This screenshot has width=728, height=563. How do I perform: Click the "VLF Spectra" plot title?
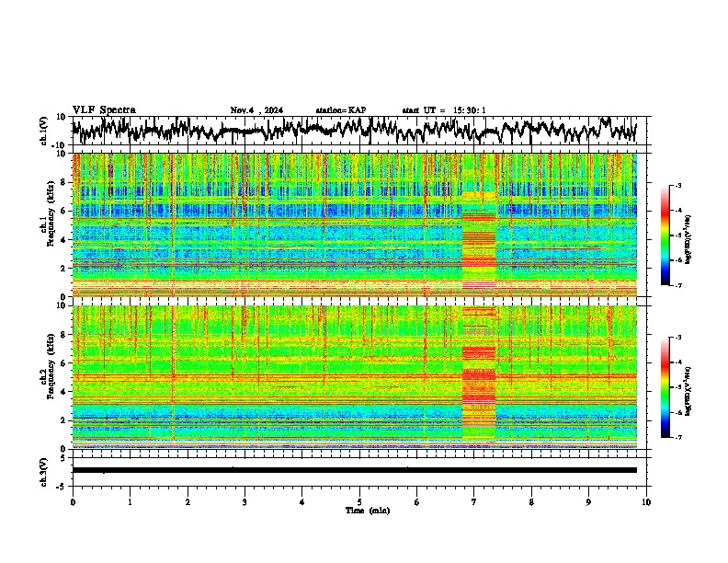[x=104, y=110]
